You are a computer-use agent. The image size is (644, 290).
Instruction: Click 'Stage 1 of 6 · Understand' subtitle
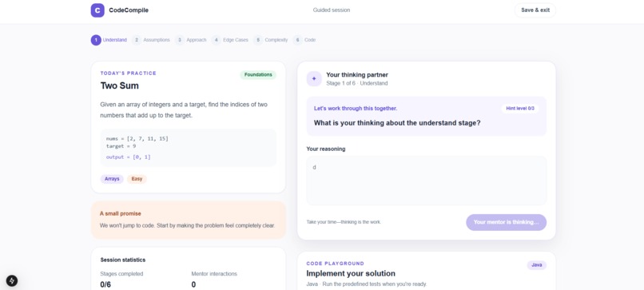point(357,83)
